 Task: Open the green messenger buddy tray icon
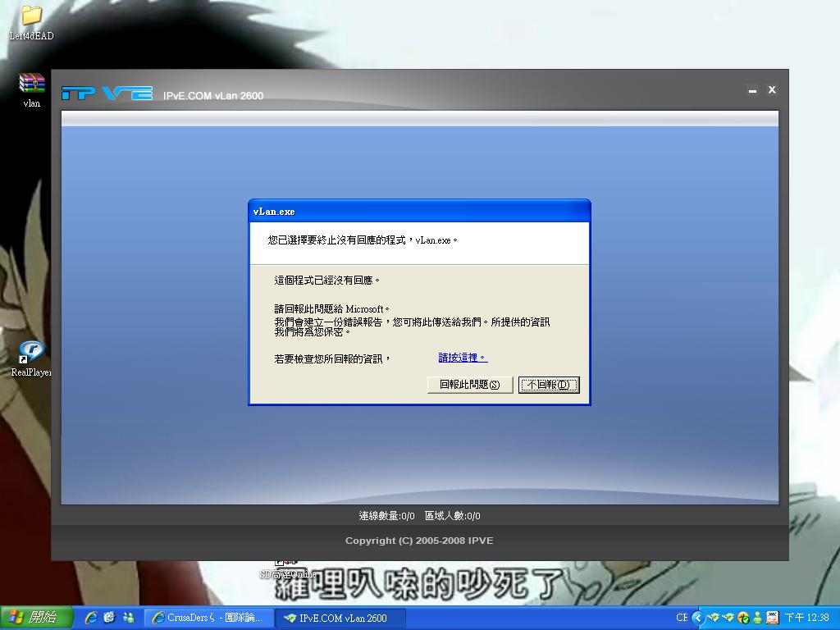click(x=757, y=618)
